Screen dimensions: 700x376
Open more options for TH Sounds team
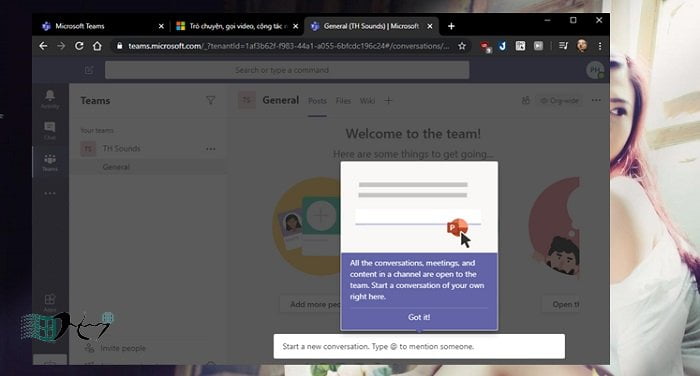[211, 149]
